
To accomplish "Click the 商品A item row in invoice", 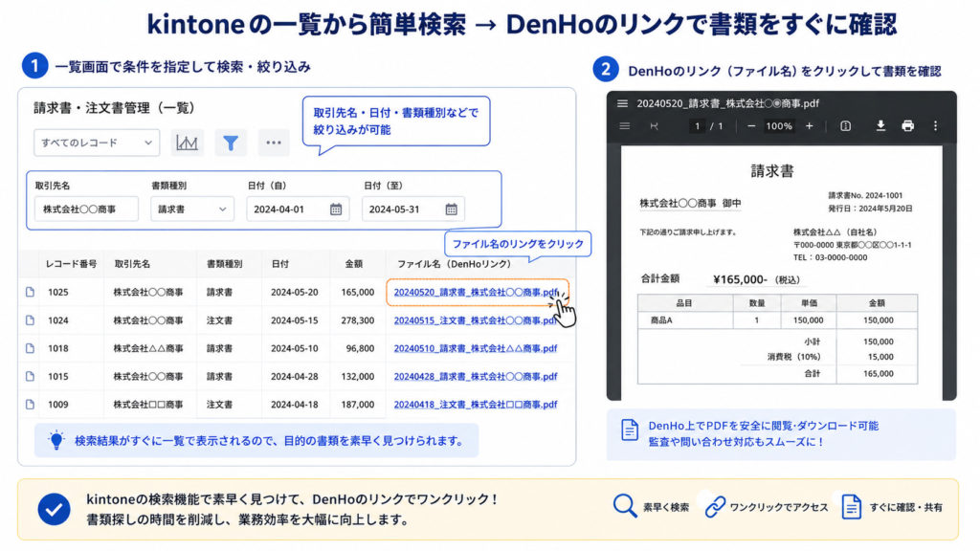I will (x=777, y=320).
